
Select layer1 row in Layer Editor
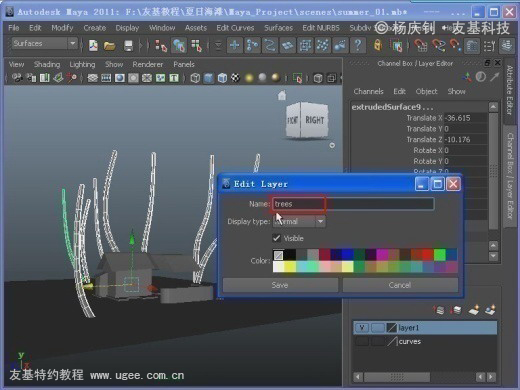click(425, 328)
